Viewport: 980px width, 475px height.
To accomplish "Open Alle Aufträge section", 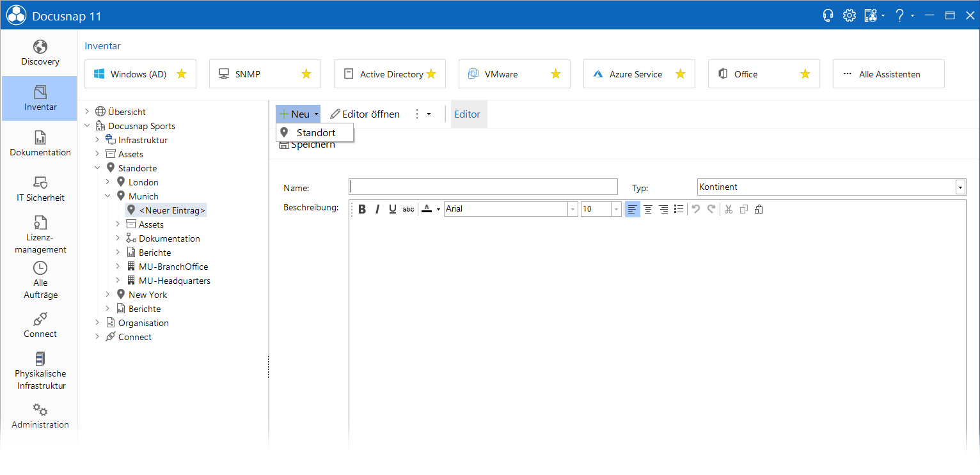I will pos(40,280).
